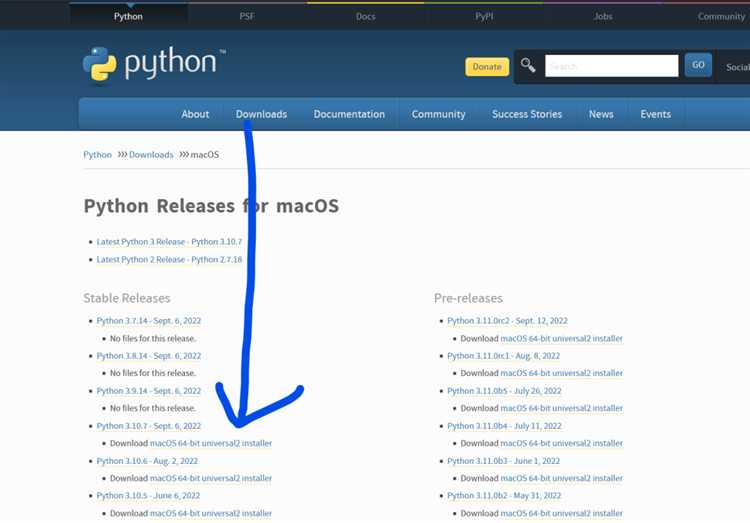Open Python 3.8.14 - Sept. 6, 2022 release

(x=149, y=356)
